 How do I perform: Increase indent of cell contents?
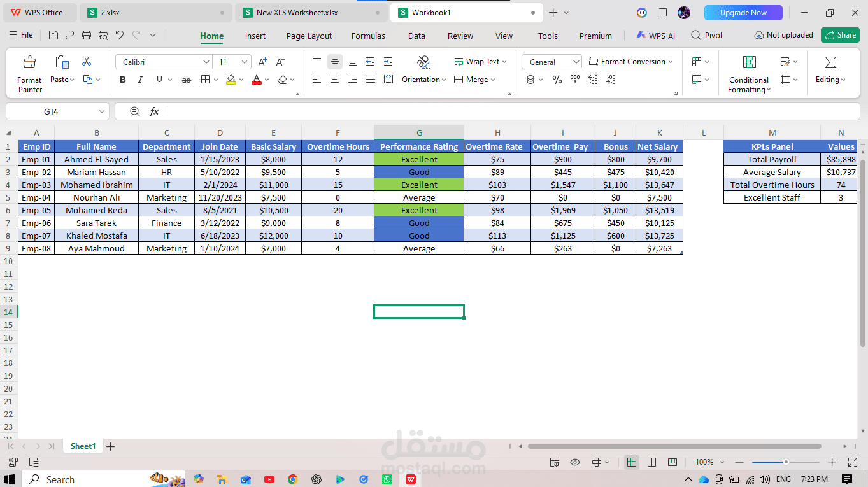388,62
